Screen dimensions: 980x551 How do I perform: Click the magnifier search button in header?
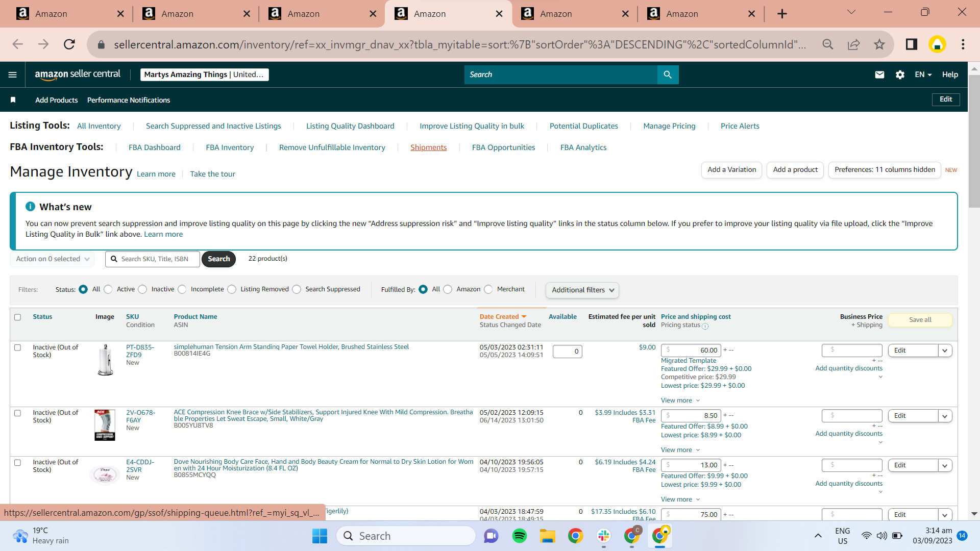click(x=668, y=74)
